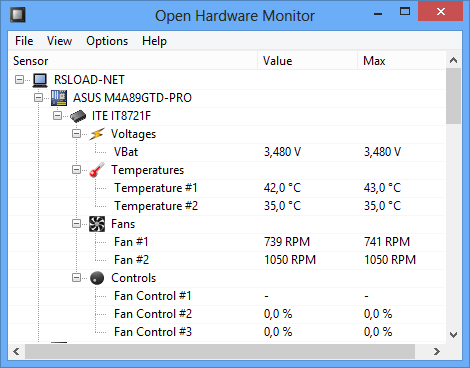Select the Voltages lightning bolt icon

[97, 134]
